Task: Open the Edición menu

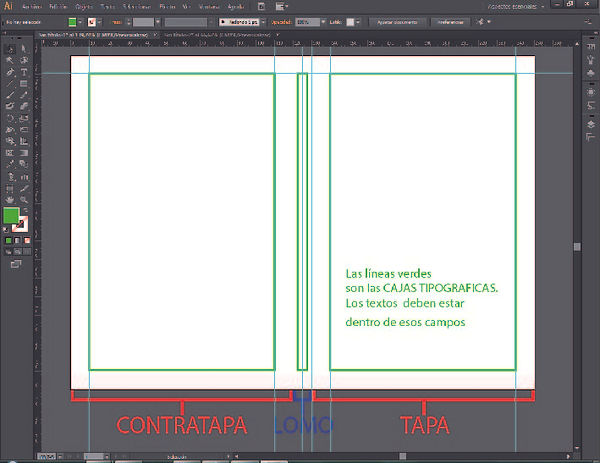Action: (59, 7)
